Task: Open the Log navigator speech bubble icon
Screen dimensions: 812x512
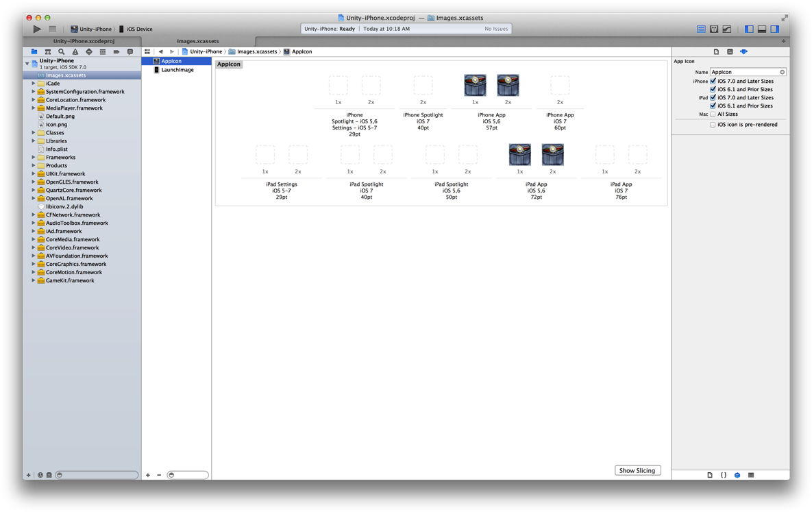Action: coord(130,51)
